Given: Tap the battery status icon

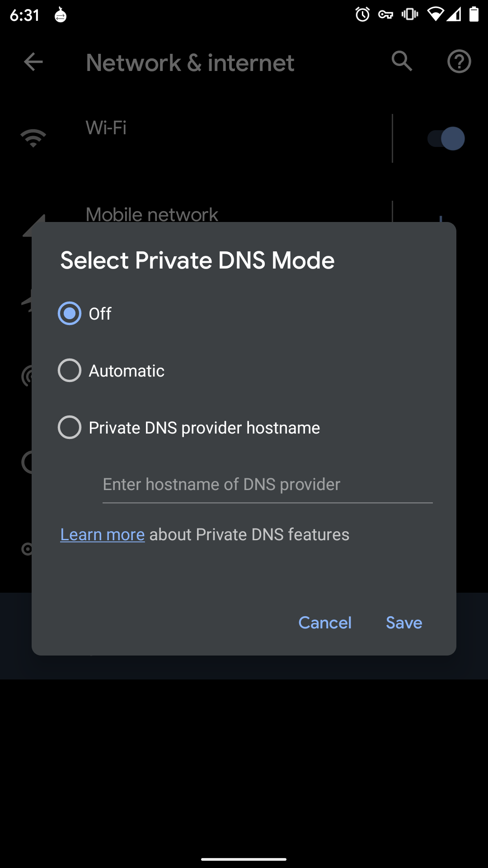Looking at the screenshot, I should (x=474, y=14).
